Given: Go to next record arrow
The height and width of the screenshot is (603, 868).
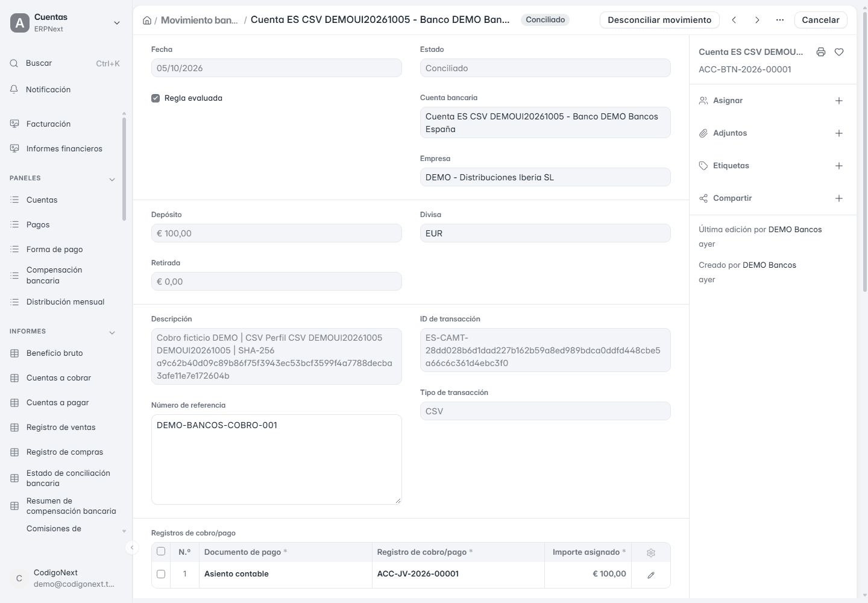Looking at the screenshot, I should [757, 20].
